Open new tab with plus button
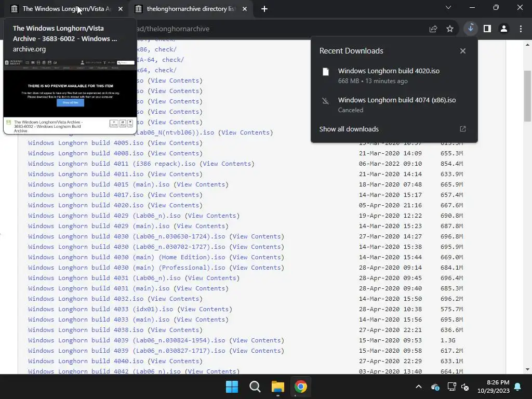 264,9
